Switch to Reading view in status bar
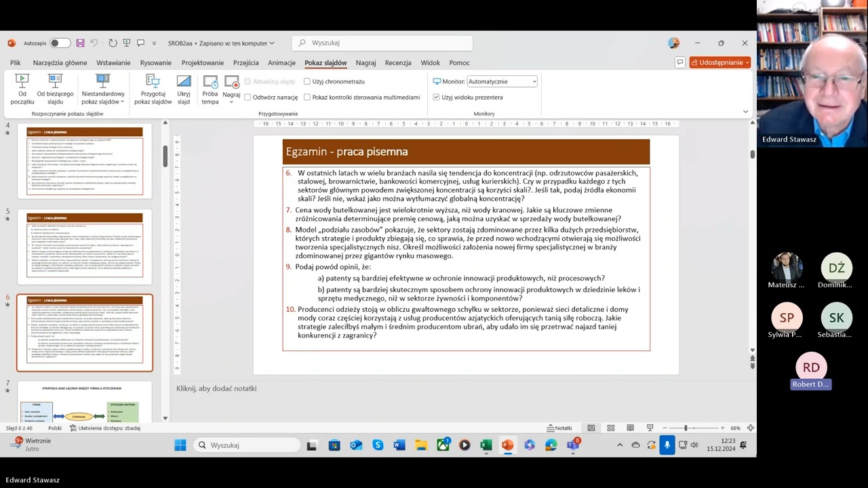This screenshot has height=488, width=868. click(x=630, y=428)
